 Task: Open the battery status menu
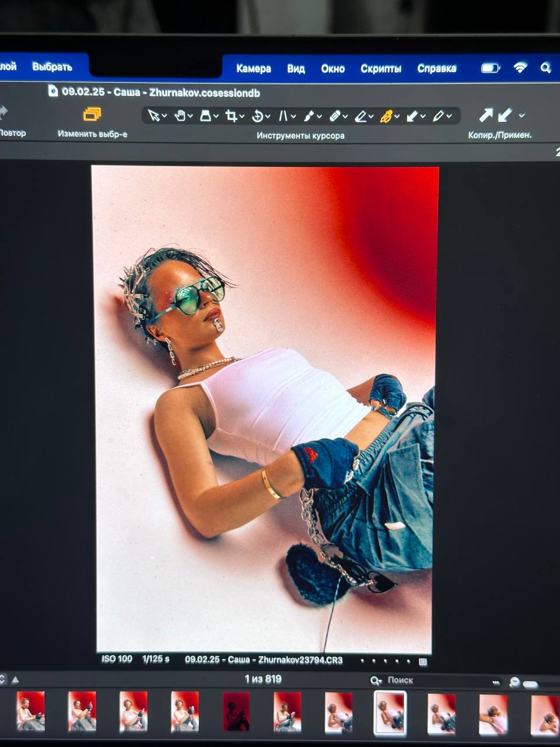(491, 68)
